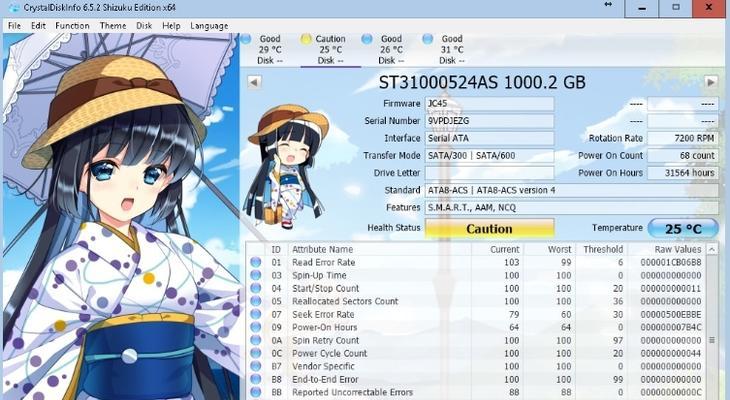
Task: Click the chibi Shizuku character image
Action: (288, 167)
